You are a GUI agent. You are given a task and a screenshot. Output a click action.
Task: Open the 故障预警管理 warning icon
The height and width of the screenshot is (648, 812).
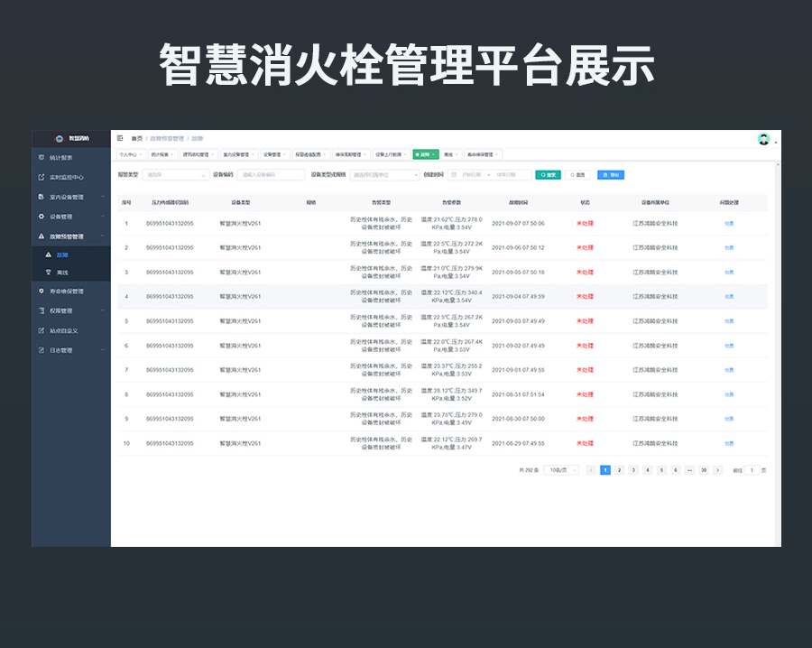point(41,235)
